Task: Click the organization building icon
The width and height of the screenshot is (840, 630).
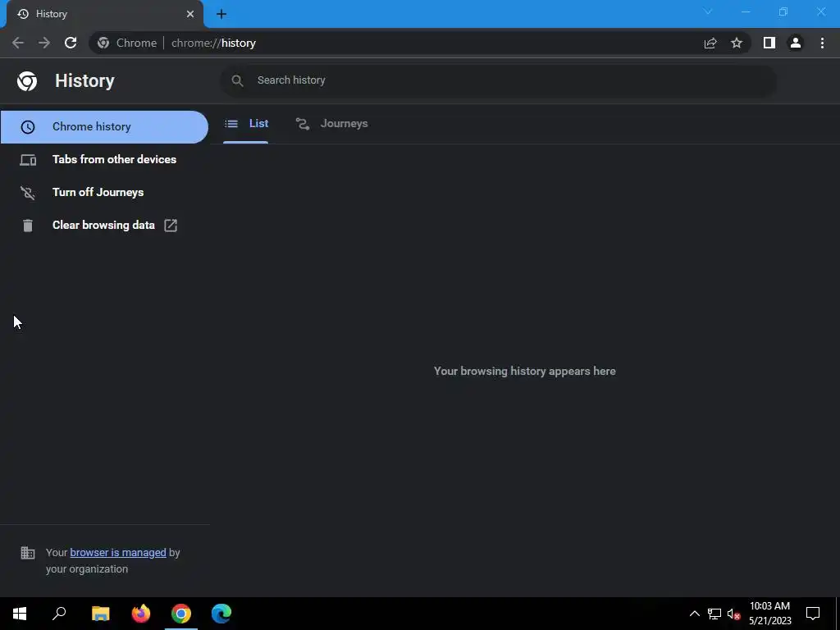Action: pyautogui.click(x=28, y=552)
